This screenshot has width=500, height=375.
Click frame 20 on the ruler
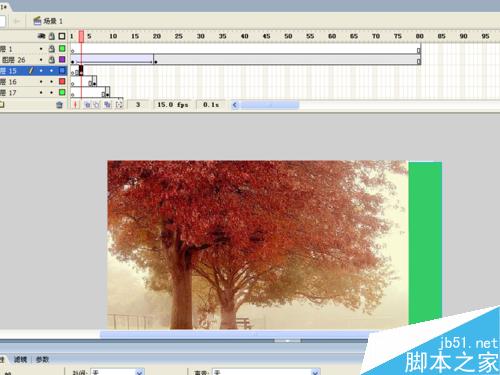tap(157, 36)
